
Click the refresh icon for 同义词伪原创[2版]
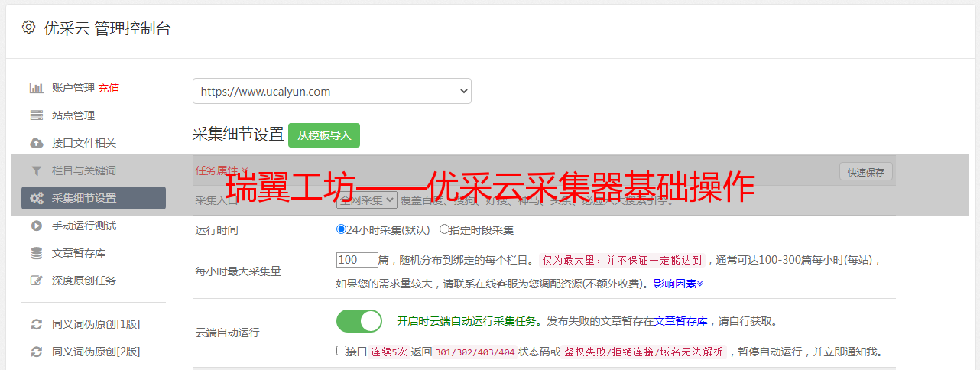36,352
